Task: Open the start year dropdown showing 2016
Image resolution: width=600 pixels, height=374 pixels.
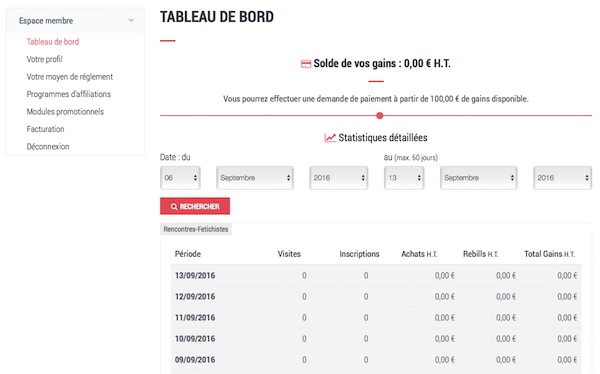Action: tap(339, 178)
